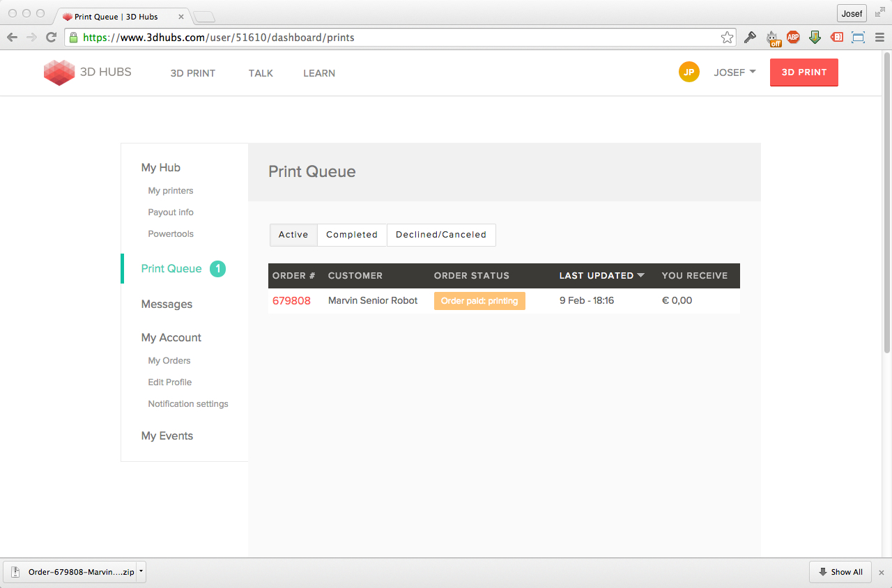Click downloaded zip file icon

pos(17,572)
